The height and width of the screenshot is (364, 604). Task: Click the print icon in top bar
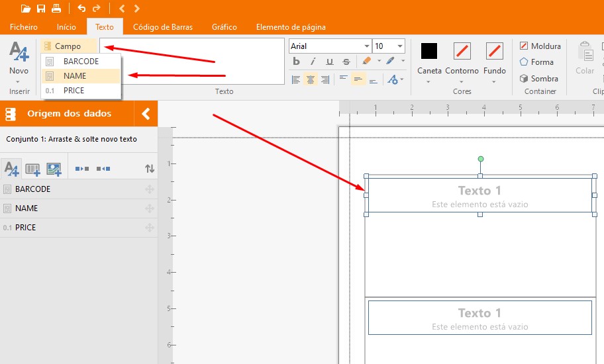pos(56,9)
